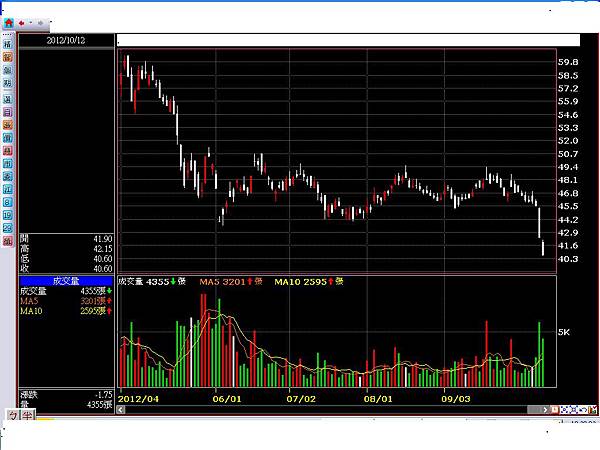Click the 量 4355張 volume row
Screen dimensions: 600x450
pyautogui.click(x=66, y=404)
